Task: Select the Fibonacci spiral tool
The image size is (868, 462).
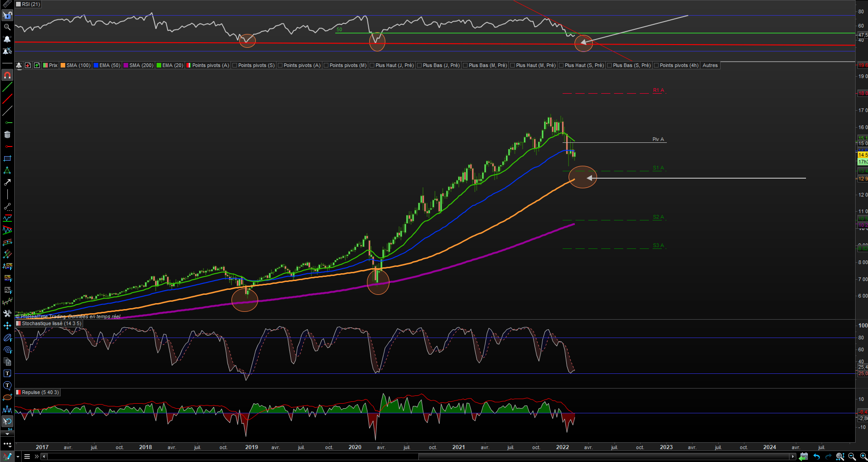Action: click(7, 349)
